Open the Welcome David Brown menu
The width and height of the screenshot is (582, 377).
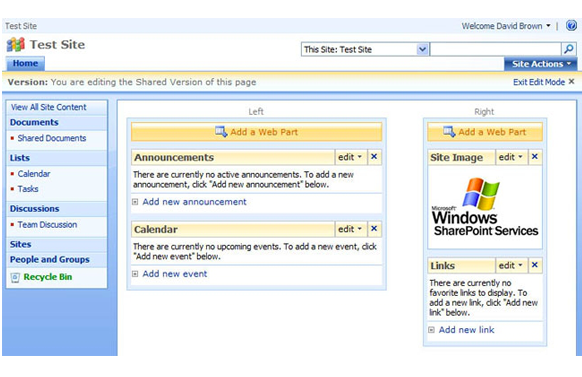(x=506, y=26)
